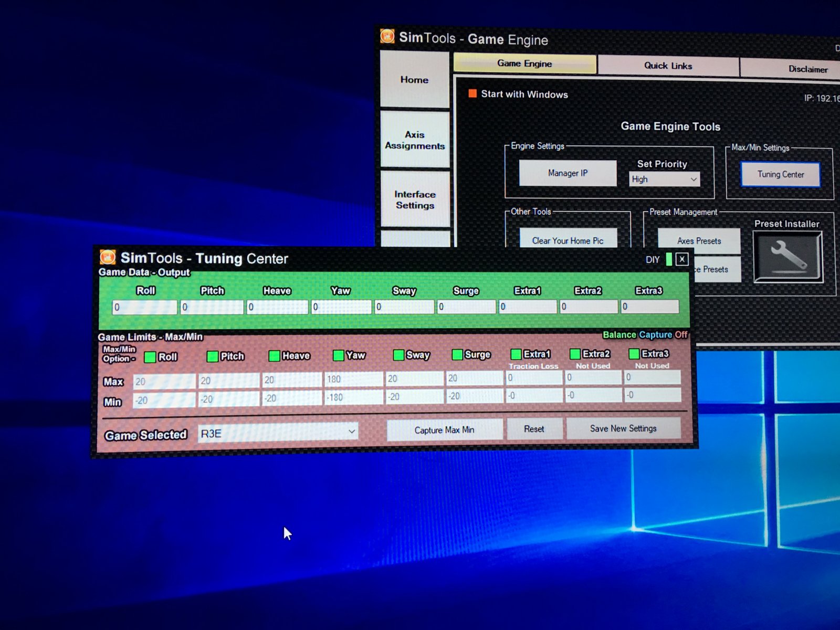
Task: Toggle Balance Capture Off label
Action: (x=645, y=334)
